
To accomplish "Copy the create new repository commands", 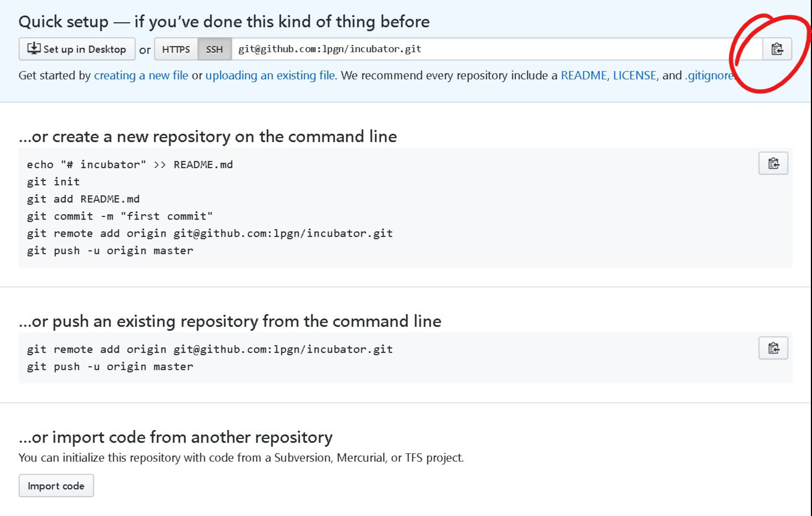I will pos(773,164).
